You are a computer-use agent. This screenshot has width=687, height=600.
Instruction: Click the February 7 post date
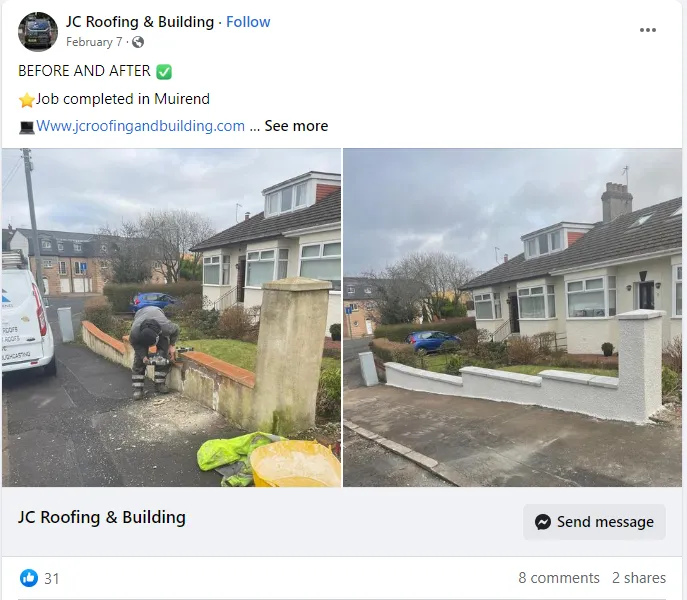(x=94, y=42)
